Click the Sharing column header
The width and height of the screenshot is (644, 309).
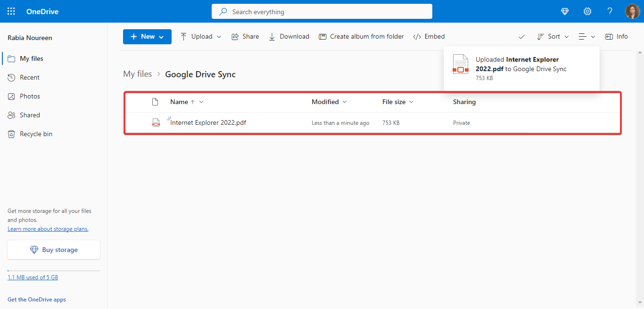coord(464,102)
